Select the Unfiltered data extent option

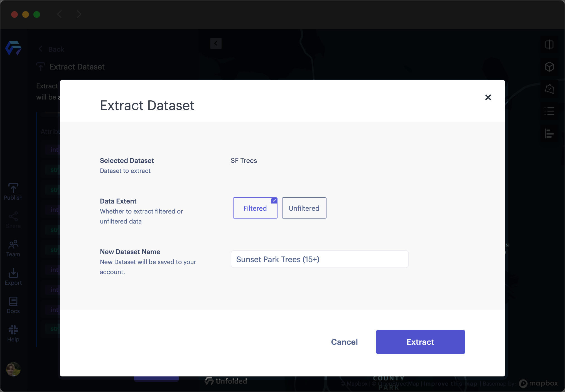click(304, 208)
